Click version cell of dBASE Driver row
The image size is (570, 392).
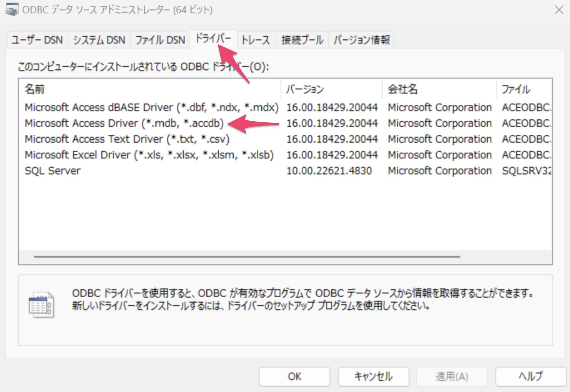point(332,107)
